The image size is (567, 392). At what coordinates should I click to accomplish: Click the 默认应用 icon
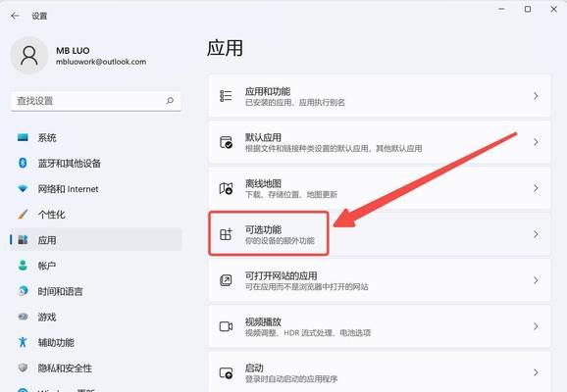(226, 142)
